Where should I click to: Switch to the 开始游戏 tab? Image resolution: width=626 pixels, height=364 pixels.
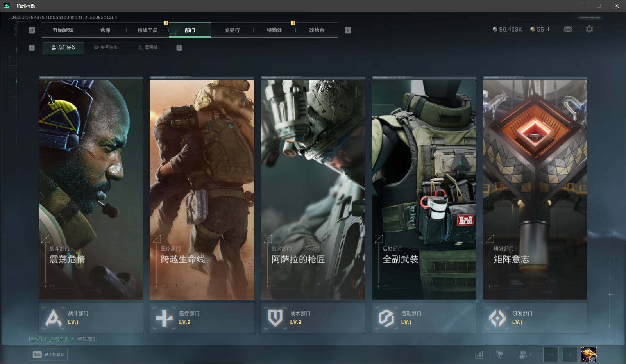(x=63, y=30)
